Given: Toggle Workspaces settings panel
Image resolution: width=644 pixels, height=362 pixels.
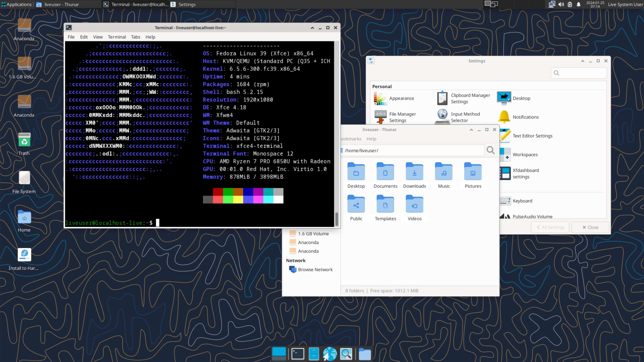Looking at the screenshot, I should [x=525, y=154].
